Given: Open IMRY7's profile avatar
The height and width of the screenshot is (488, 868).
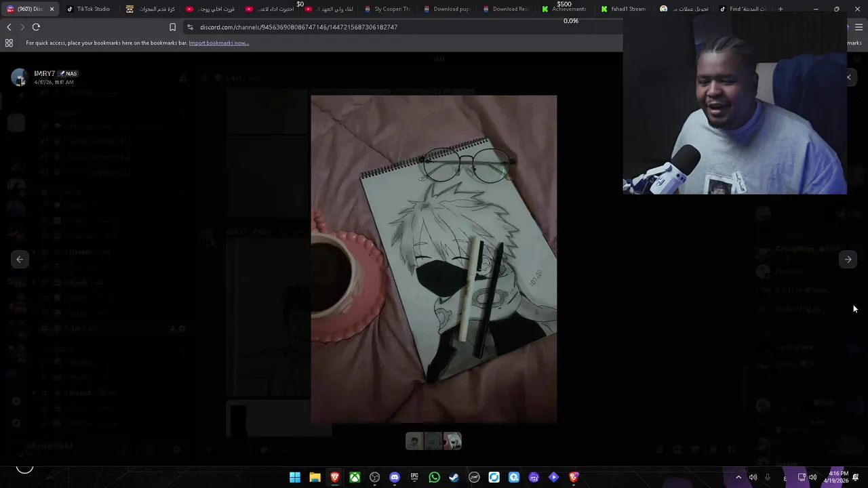Looking at the screenshot, I should [x=20, y=77].
